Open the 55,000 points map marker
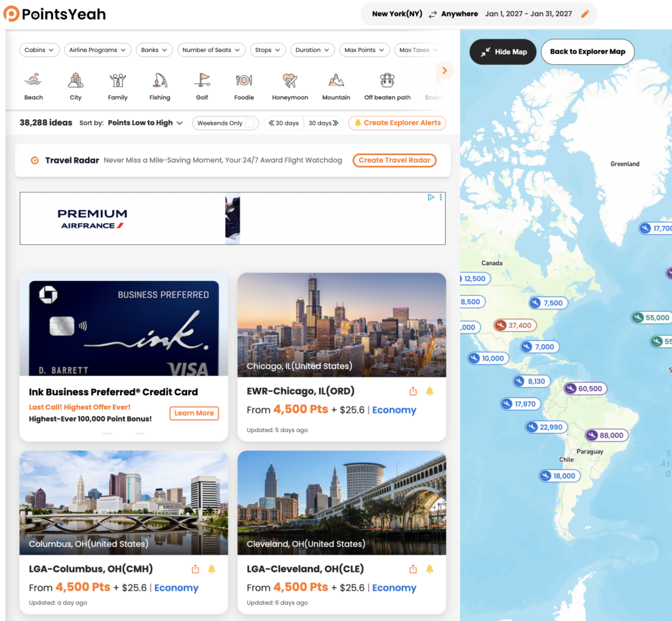This screenshot has height=621, width=672. (652, 318)
